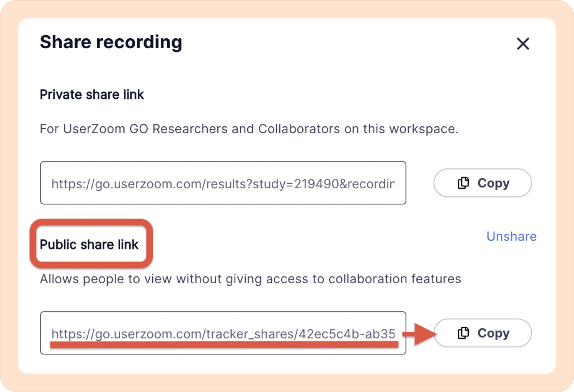Image resolution: width=574 pixels, height=392 pixels.
Task: Click the Researchers and Collaborators description text
Action: [x=249, y=129]
